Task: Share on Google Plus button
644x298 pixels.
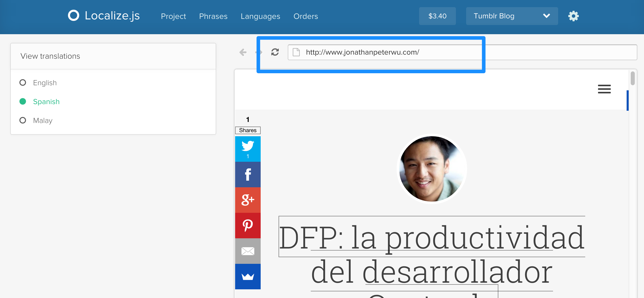Action: [x=248, y=200]
